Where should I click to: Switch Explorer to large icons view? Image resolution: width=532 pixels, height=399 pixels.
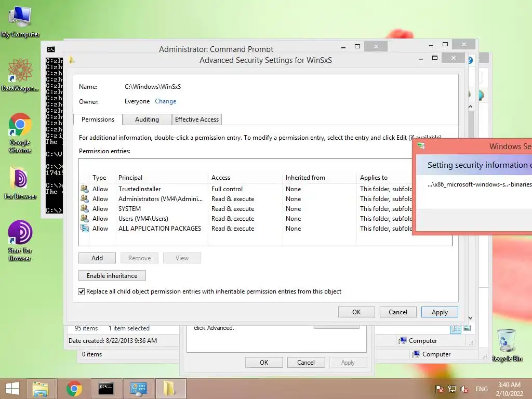467,328
